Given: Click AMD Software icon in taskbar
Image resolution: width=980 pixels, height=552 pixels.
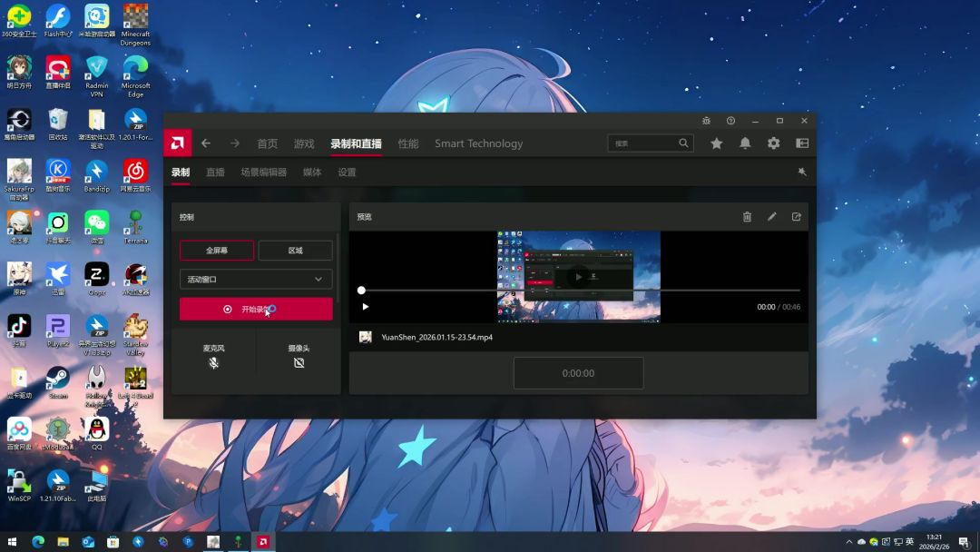Looking at the screenshot, I should pos(263,542).
